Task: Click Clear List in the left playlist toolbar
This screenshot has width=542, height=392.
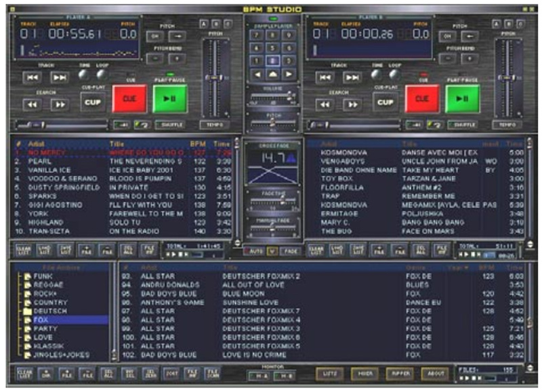Action: [x=24, y=249]
